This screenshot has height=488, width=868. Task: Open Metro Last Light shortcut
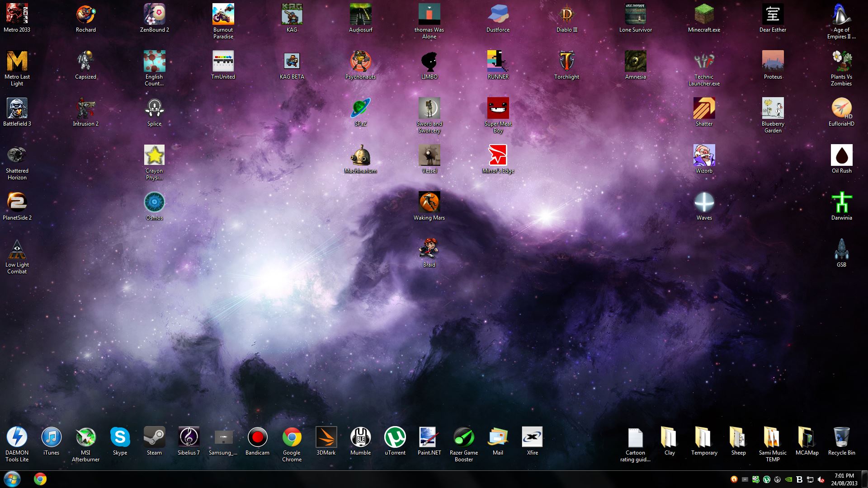point(17,69)
